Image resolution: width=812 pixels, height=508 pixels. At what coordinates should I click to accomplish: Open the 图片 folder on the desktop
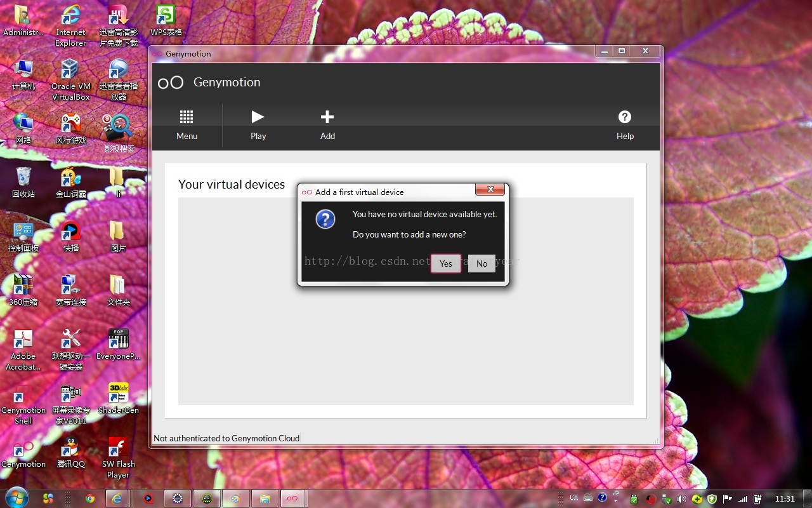pos(118,237)
